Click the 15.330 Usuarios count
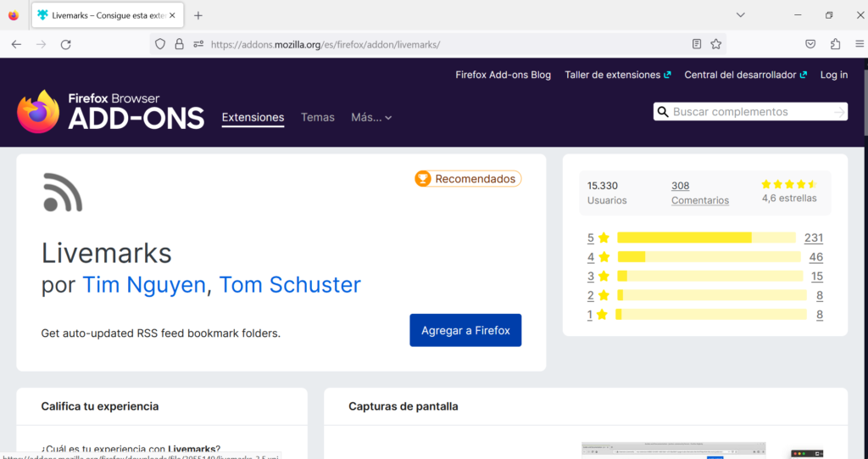868x459 pixels. [607, 193]
